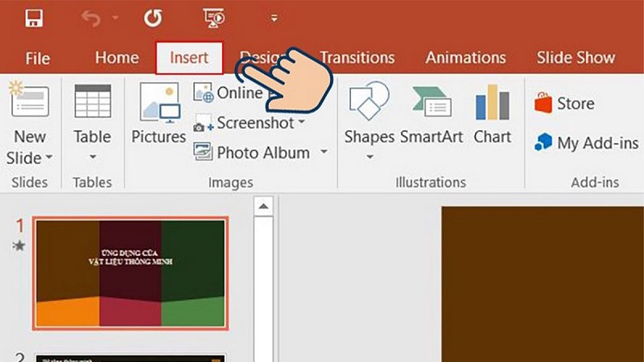Screen dimensions: 644x362
Task: Select the Insert ribbon tab
Action: 189,58
